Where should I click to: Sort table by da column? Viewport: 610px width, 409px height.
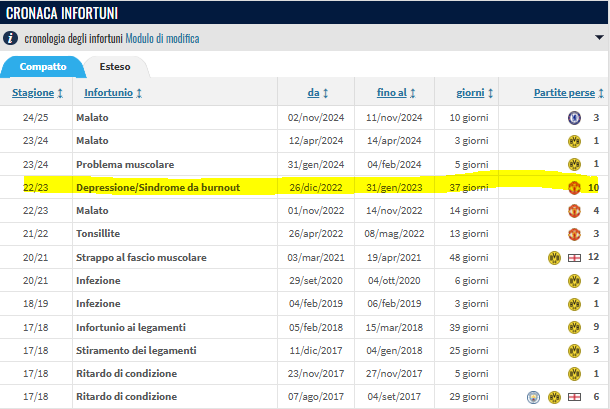tap(313, 93)
